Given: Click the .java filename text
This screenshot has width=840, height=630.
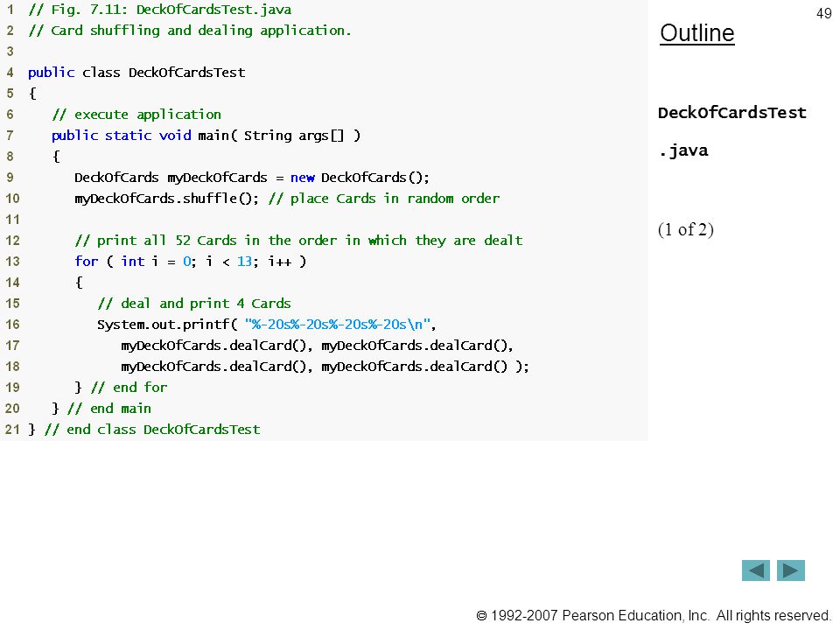Looking at the screenshot, I should (x=683, y=150).
